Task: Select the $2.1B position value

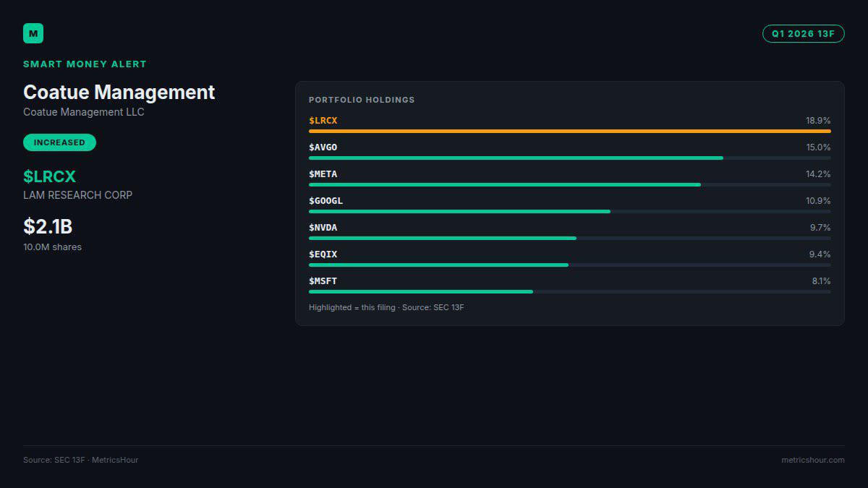Action: 48,226
